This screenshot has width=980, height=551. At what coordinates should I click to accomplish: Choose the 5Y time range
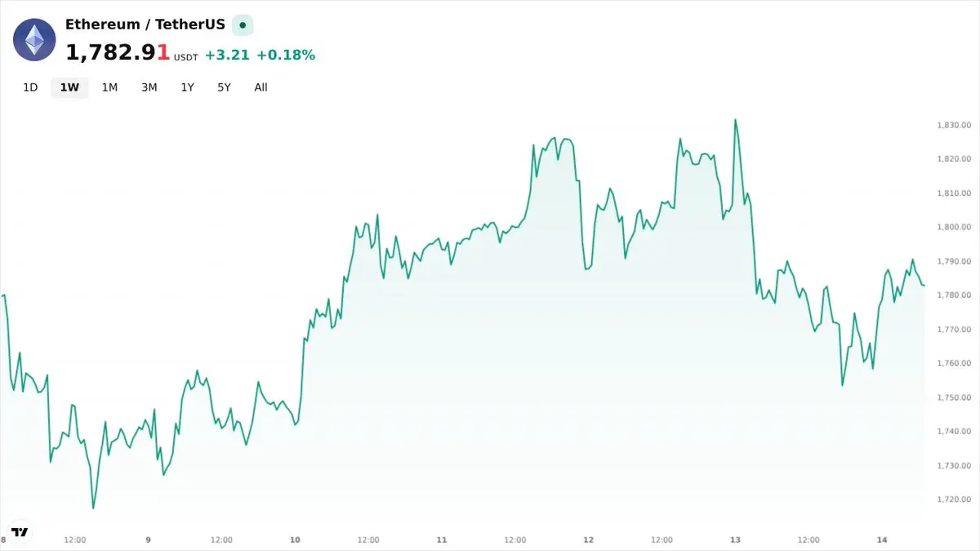[224, 87]
